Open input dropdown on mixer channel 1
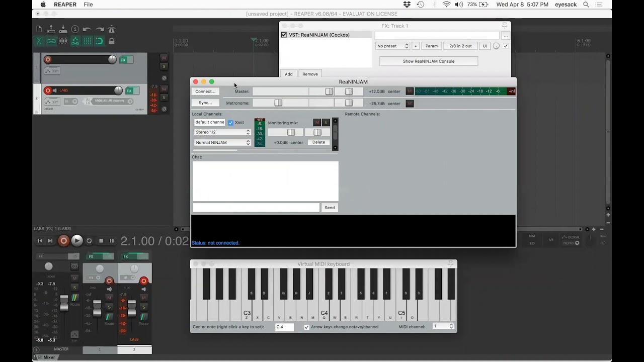Screen dimensions: 644x362 click(x=94, y=278)
